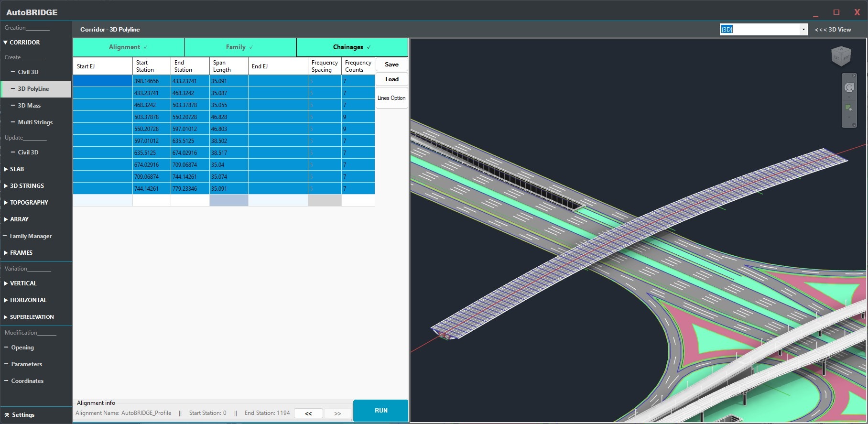
Task: Switch to the Alignment tab
Action: [x=128, y=47]
